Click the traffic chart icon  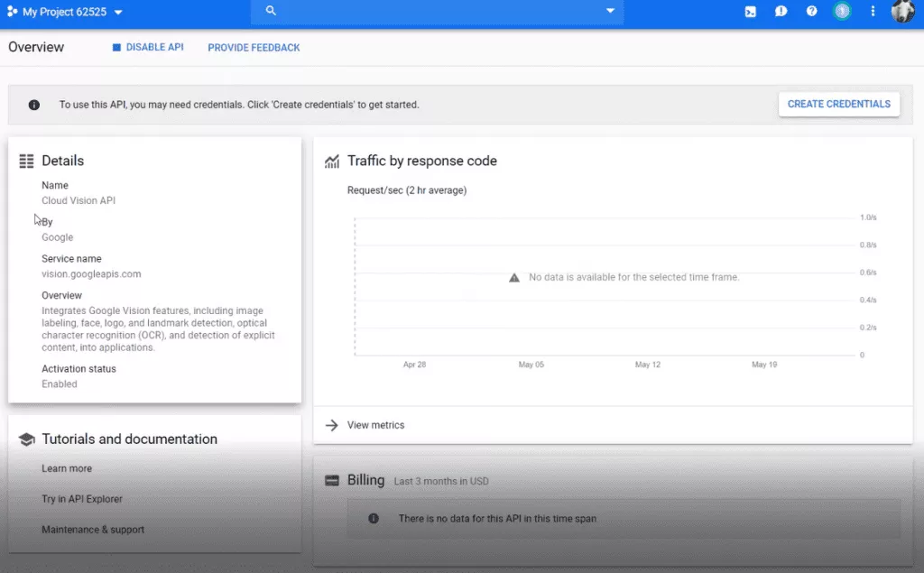332,161
